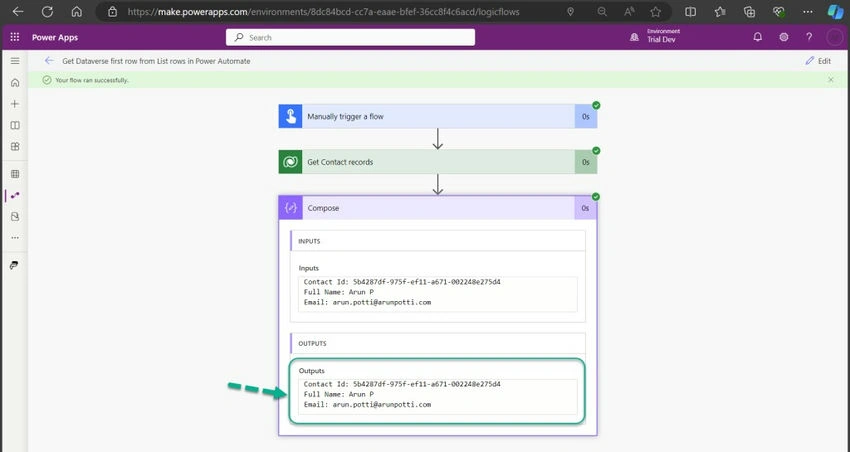Click the 'Your flow ran successfully.' message
Screen dimensions: 850x452
[x=92, y=80]
